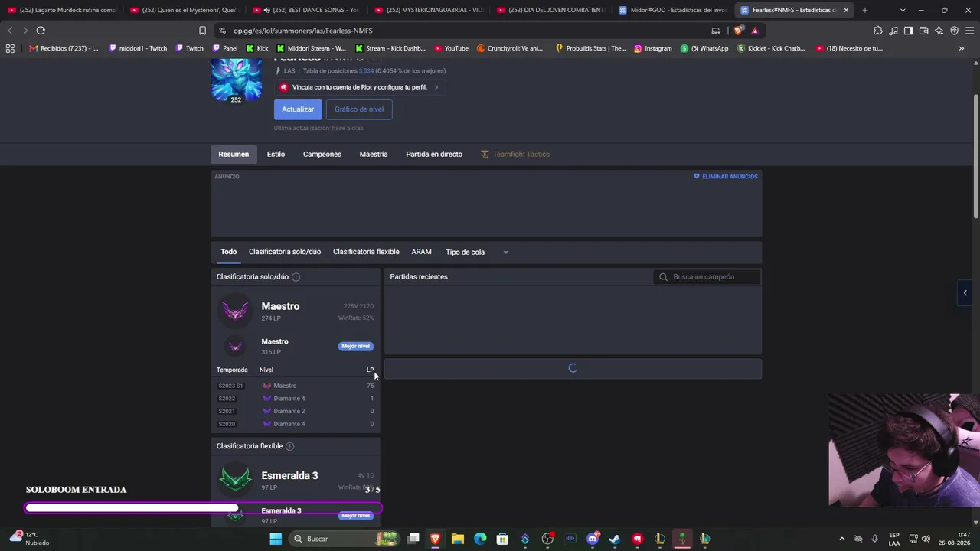Click the info icon beside Clasificatoria solo/dúo heading
980x551 pixels.
click(x=296, y=277)
